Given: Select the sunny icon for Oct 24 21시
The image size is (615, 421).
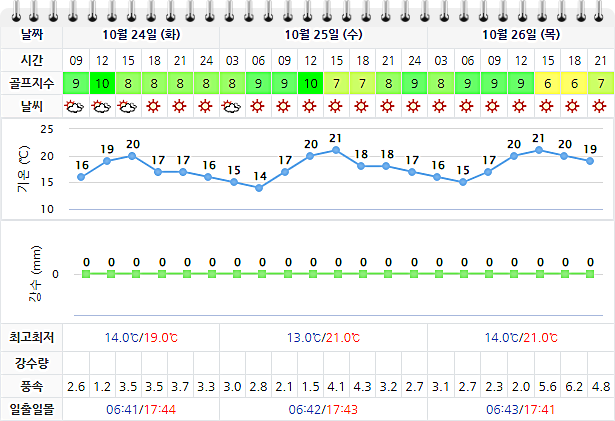Looking at the screenshot, I should [179, 106].
